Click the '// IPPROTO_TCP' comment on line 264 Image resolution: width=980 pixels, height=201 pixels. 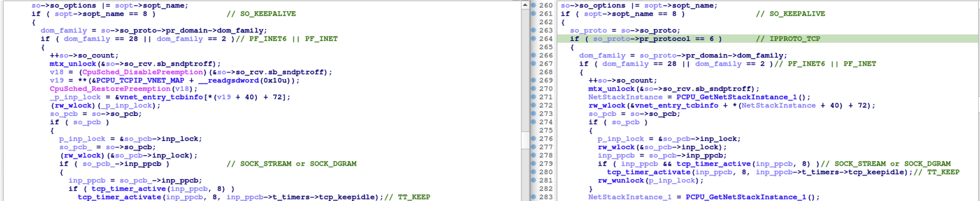788,39
